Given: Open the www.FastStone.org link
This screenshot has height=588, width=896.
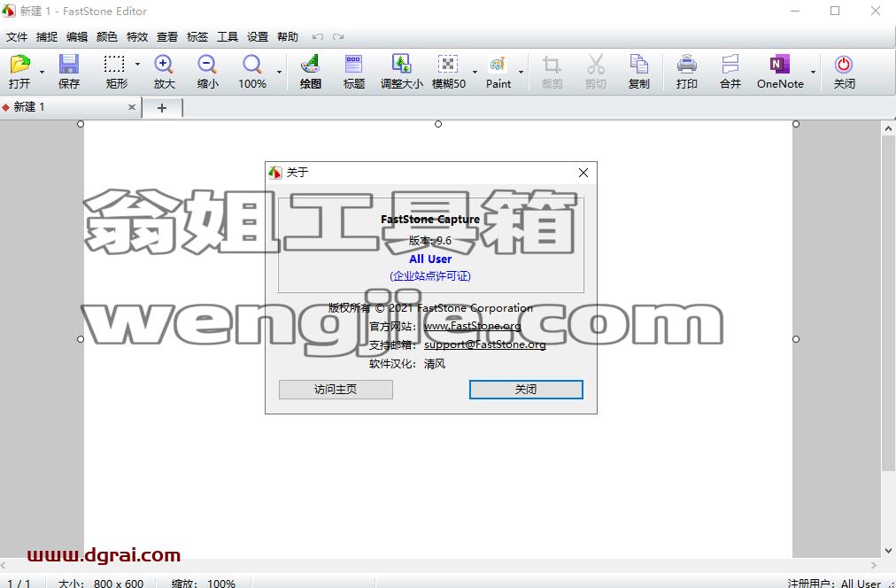Looking at the screenshot, I should (x=473, y=326).
